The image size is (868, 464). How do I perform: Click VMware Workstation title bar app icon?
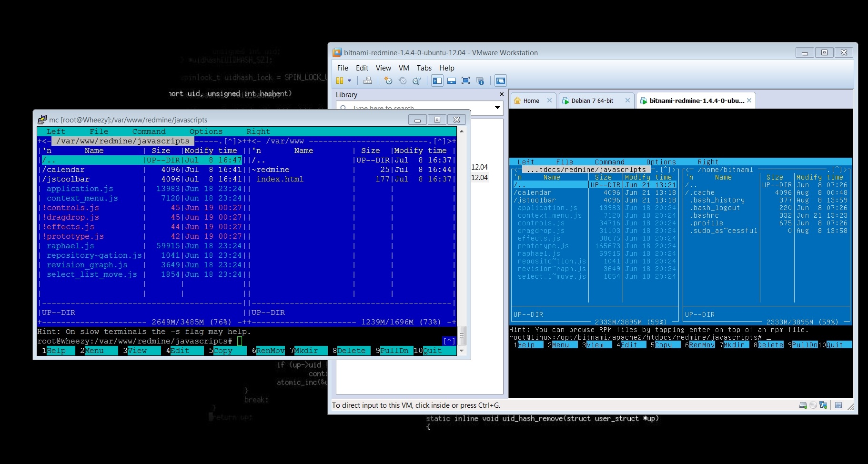pos(337,52)
